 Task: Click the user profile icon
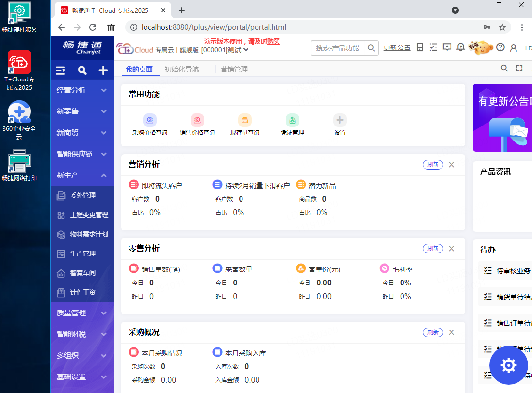[514, 48]
